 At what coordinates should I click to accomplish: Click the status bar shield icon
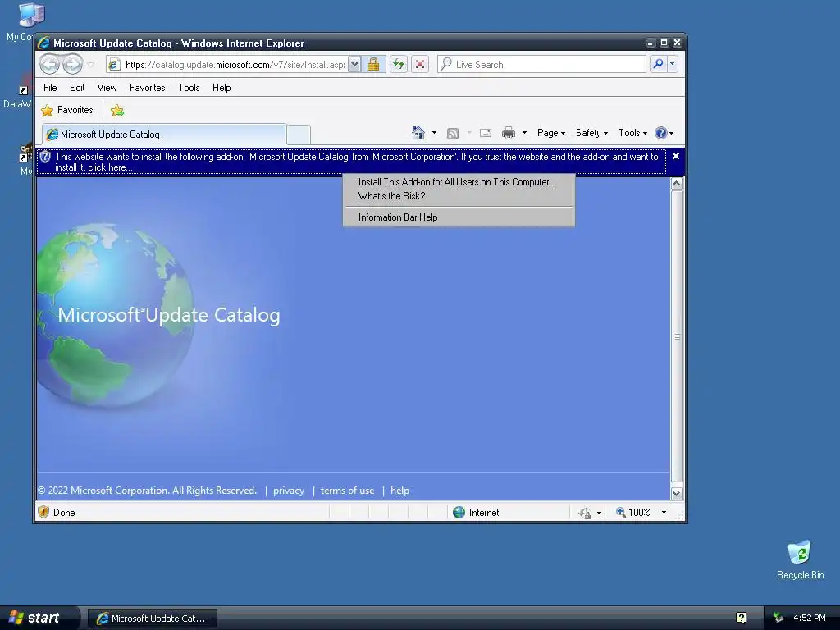(44, 512)
